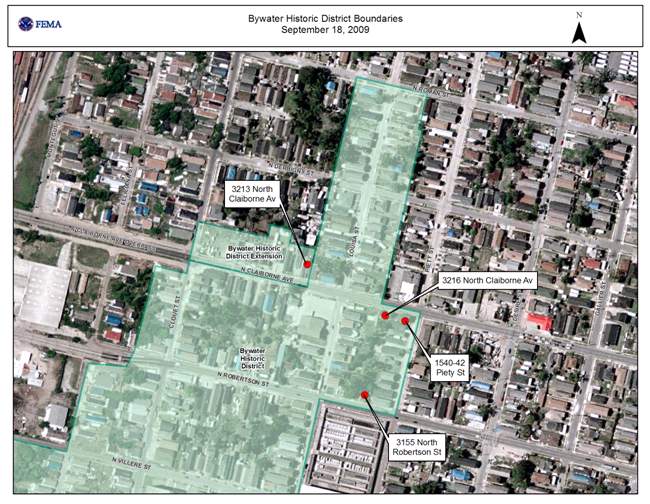Click the "3216 North Claiborne Av" callout label

[487, 281]
